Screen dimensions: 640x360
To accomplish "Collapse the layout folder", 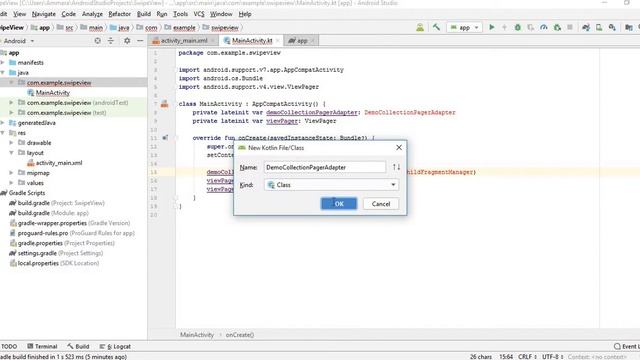I will point(11,153).
